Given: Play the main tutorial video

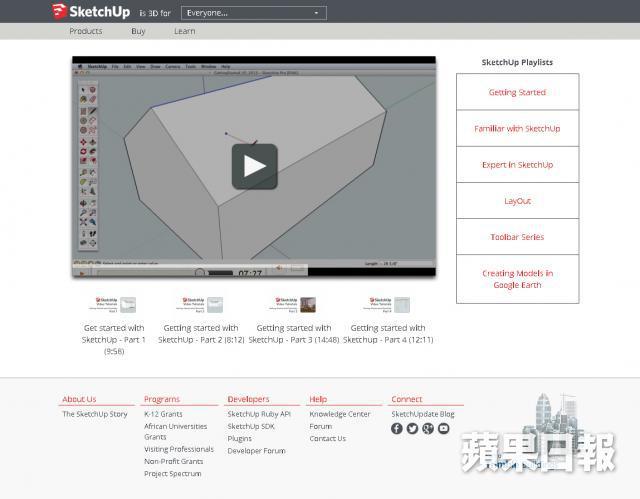Looking at the screenshot, I should tap(255, 166).
